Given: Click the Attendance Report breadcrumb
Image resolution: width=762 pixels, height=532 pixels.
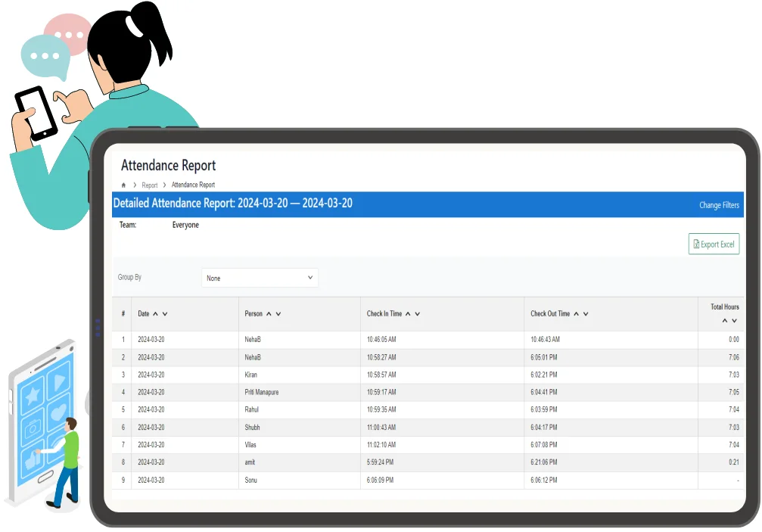Looking at the screenshot, I should tap(193, 185).
